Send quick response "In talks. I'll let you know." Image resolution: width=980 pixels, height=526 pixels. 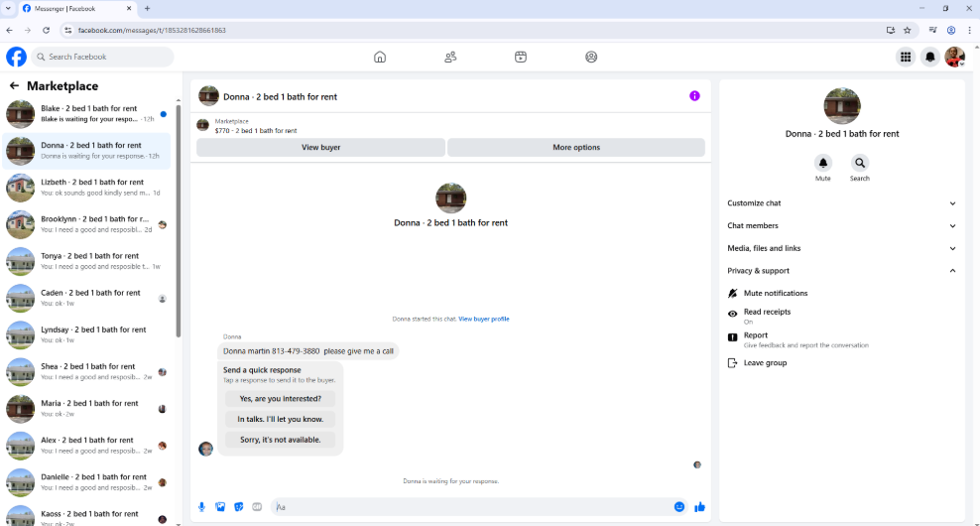280,419
